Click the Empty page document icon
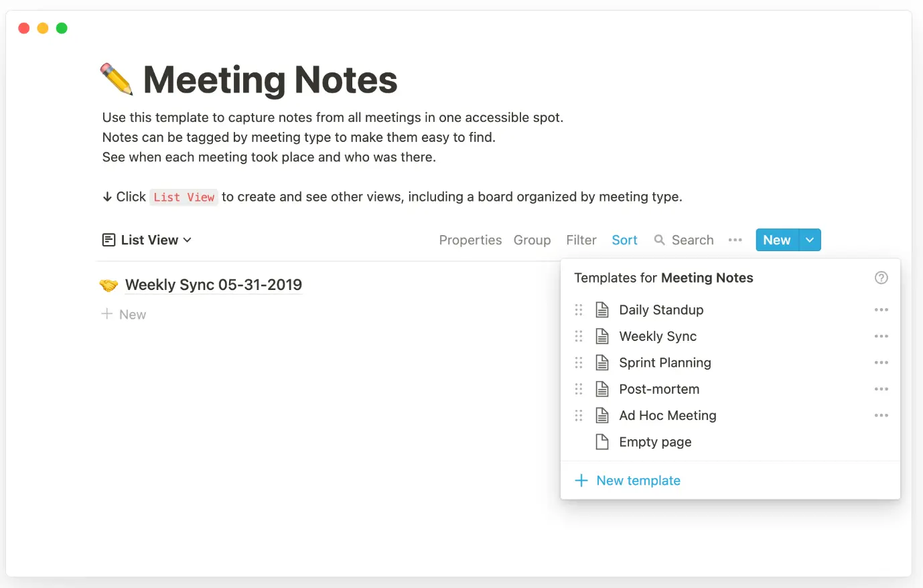This screenshot has height=588, width=923. click(601, 441)
